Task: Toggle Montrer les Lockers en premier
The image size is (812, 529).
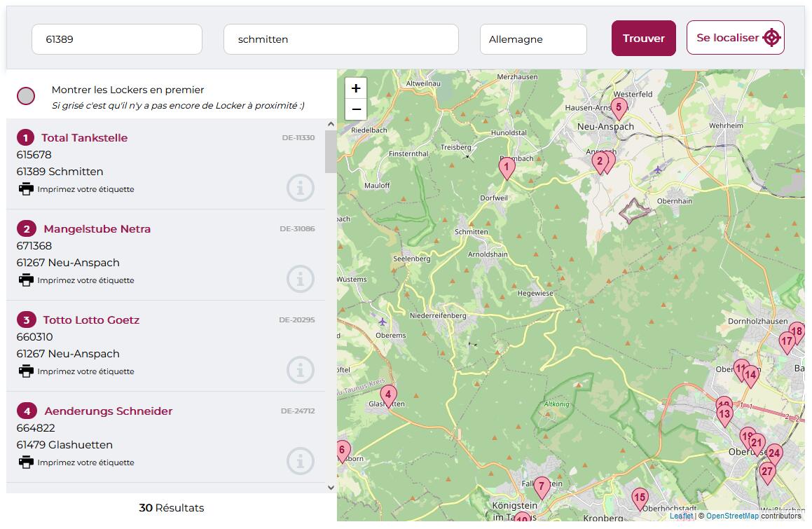Action: click(26, 96)
